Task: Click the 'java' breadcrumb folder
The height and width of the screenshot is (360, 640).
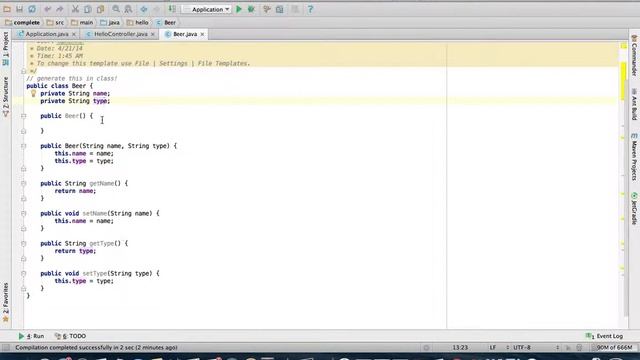Action: 110,22
